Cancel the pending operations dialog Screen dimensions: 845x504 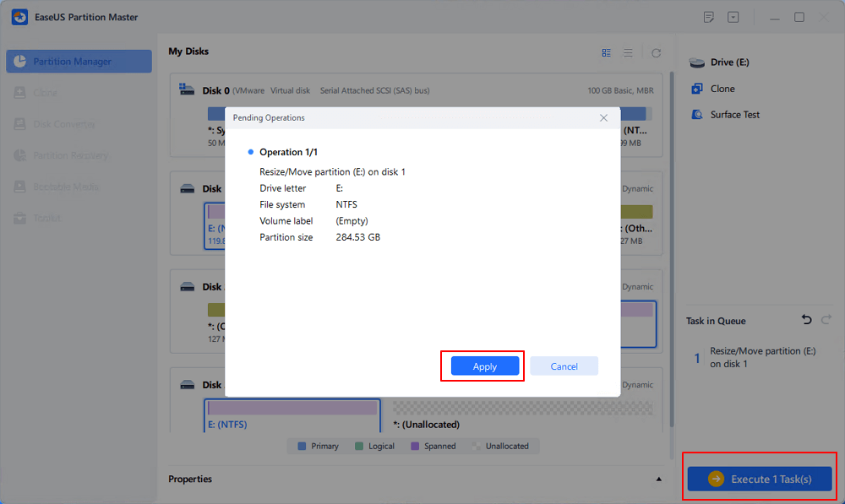tap(564, 366)
